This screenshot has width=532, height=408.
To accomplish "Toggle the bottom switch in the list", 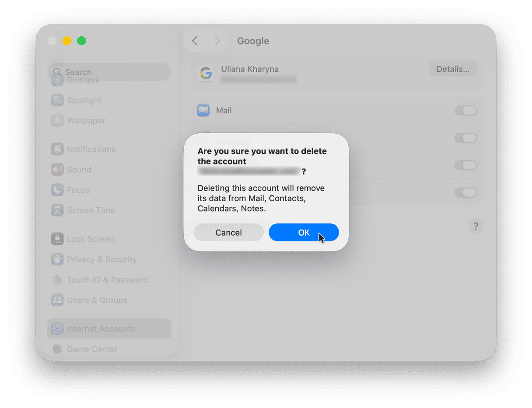I will coord(465,192).
